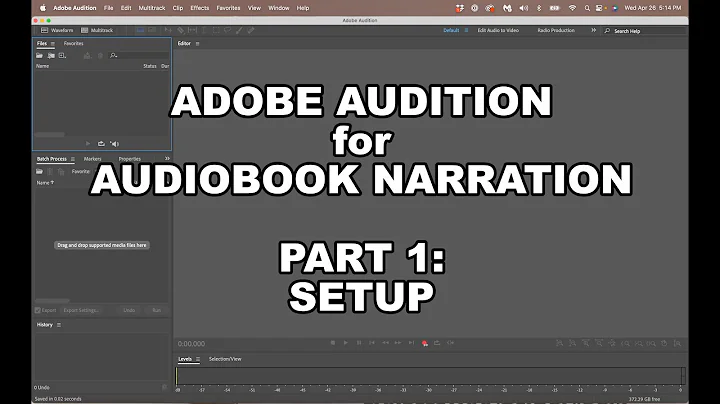Click the Run button in Batch Process

click(x=157, y=310)
